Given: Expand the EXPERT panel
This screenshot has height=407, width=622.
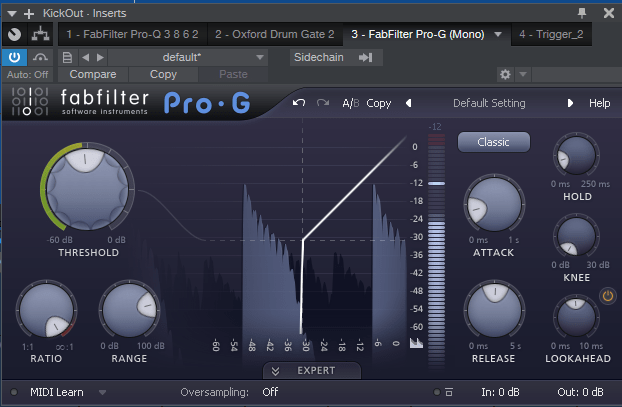Looking at the screenshot, I should point(311,371).
